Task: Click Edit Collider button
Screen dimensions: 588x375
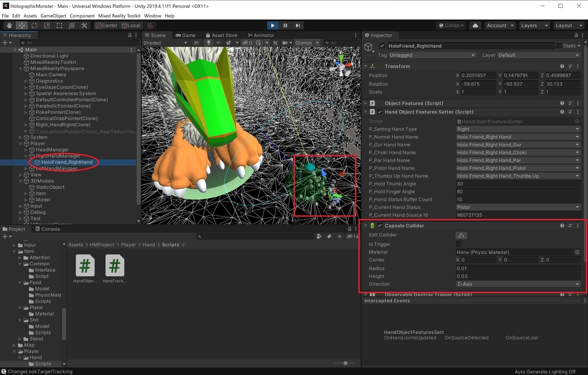Action: click(461, 235)
